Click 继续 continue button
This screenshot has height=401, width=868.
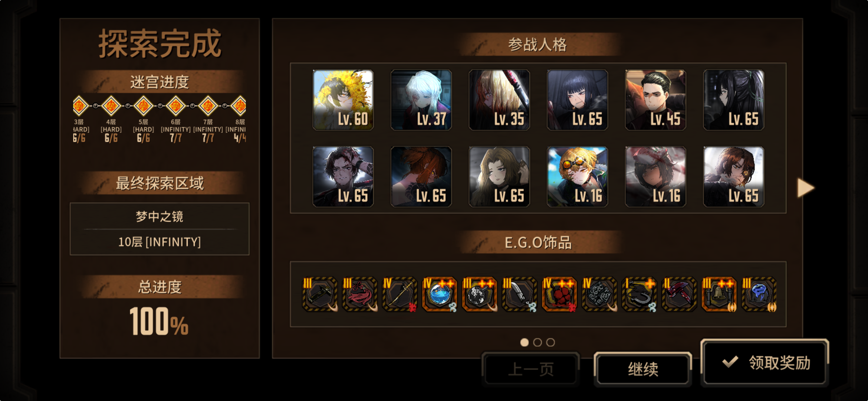[x=643, y=369]
